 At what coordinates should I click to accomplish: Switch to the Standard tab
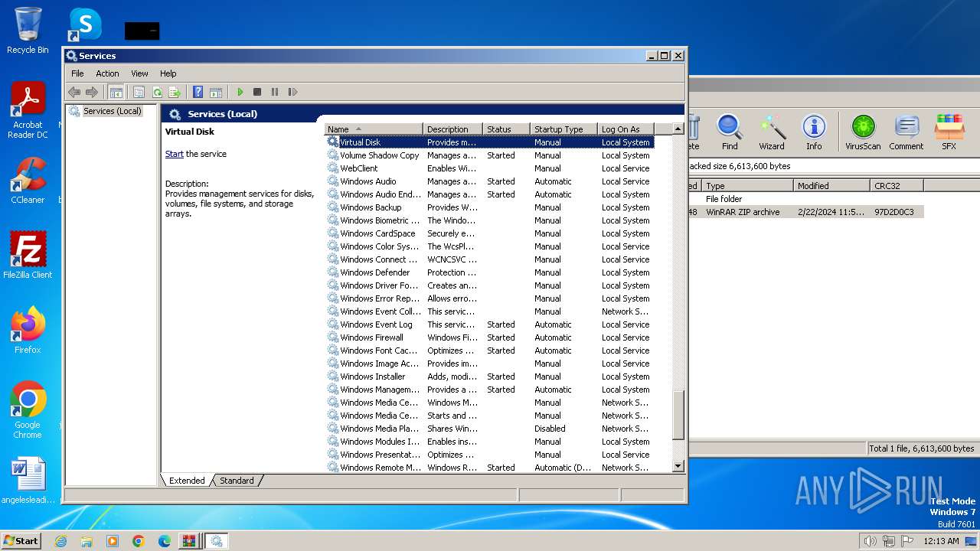tap(237, 481)
